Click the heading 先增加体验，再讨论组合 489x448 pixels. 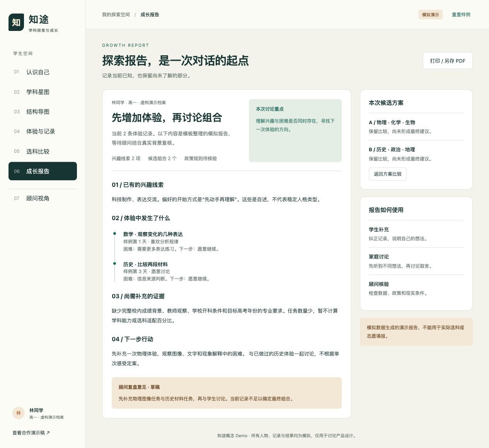point(167,118)
